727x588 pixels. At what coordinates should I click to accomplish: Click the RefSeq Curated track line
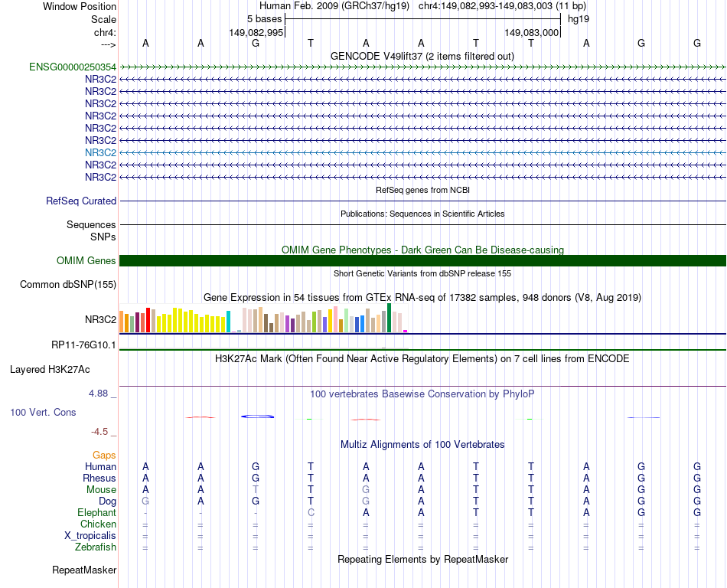pyautogui.click(x=422, y=201)
